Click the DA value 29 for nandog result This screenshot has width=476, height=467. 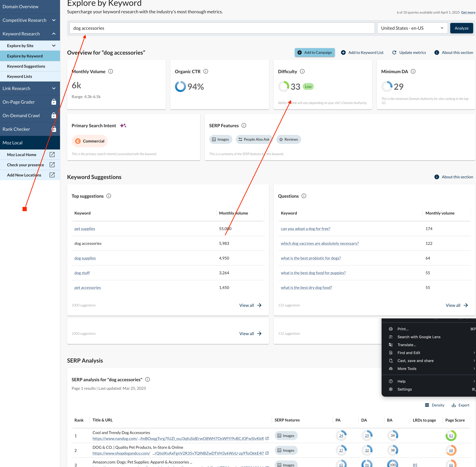[x=367, y=436]
